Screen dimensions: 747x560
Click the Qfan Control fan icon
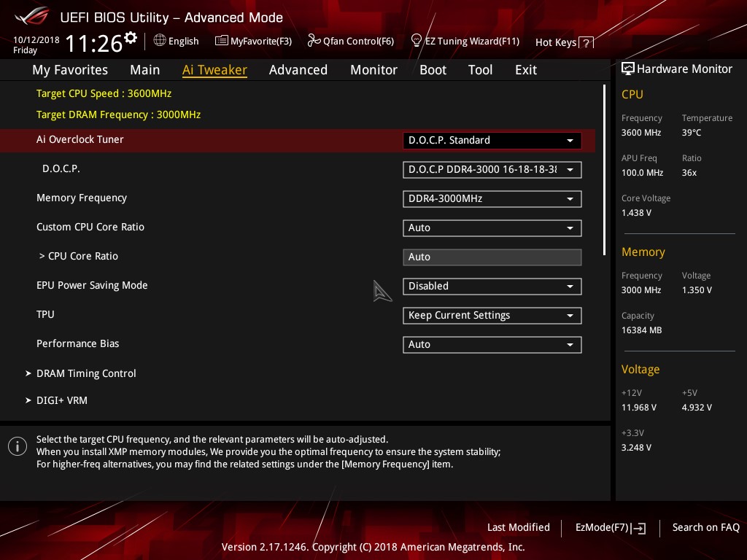pyautogui.click(x=314, y=41)
